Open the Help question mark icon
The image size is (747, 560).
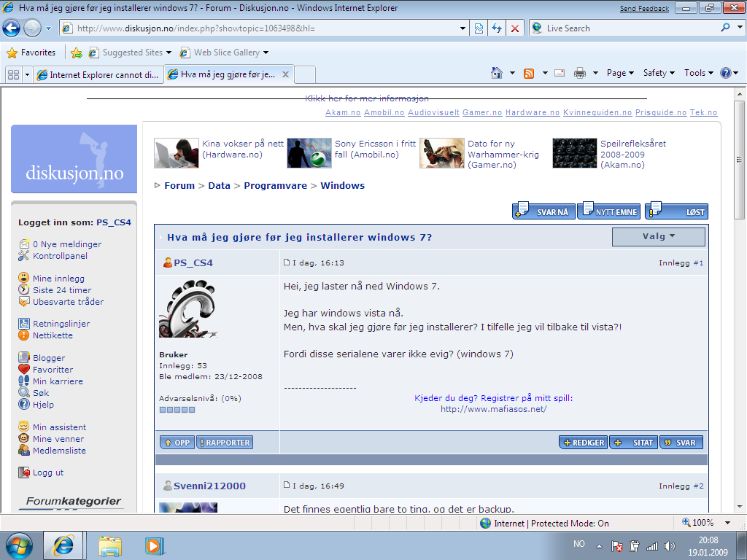pos(726,73)
